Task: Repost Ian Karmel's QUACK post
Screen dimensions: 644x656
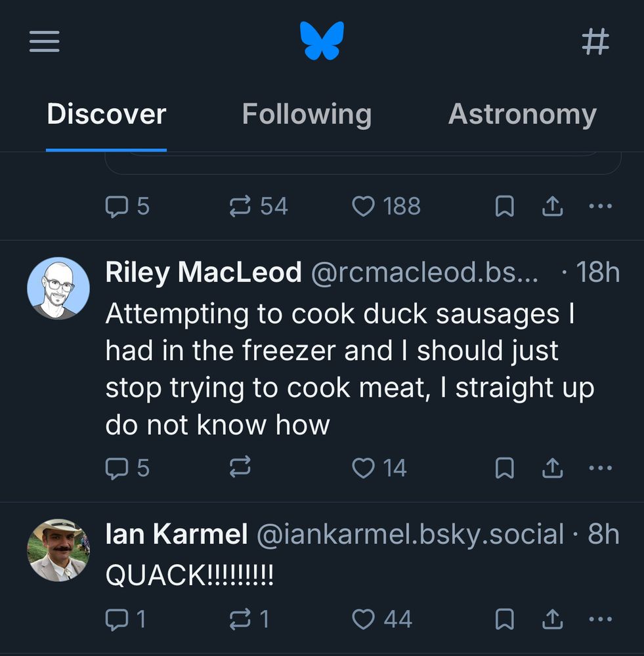Action: click(x=240, y=619)
